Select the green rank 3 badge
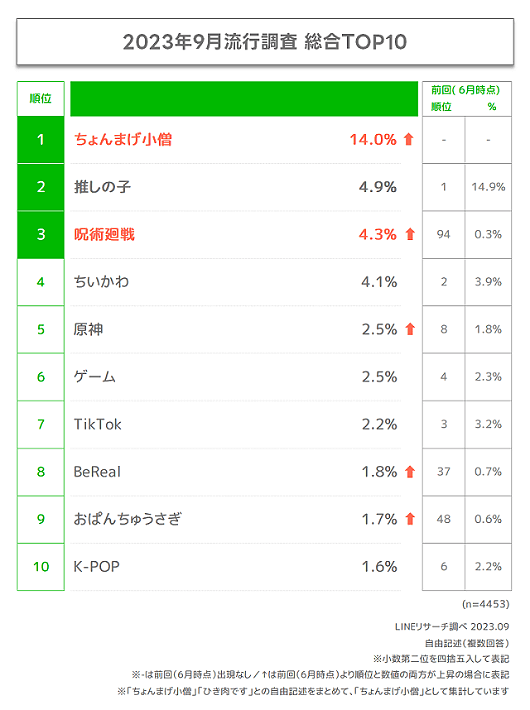530x710 pixels. [x=41, y=235]
